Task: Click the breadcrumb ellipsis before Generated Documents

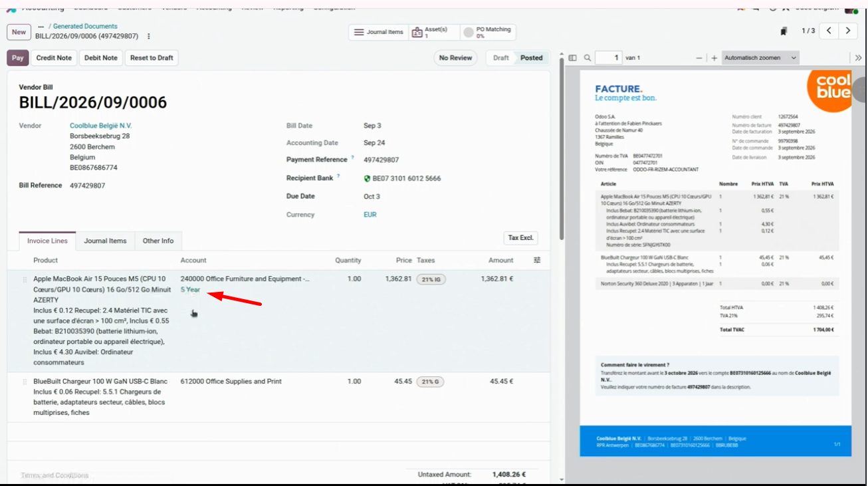Action: (41, 27)
